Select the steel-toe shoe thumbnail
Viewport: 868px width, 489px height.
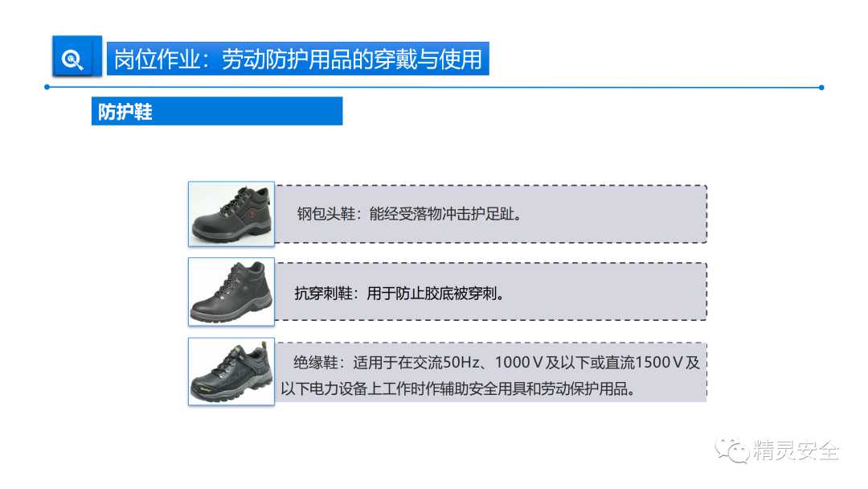click(231, 214)
